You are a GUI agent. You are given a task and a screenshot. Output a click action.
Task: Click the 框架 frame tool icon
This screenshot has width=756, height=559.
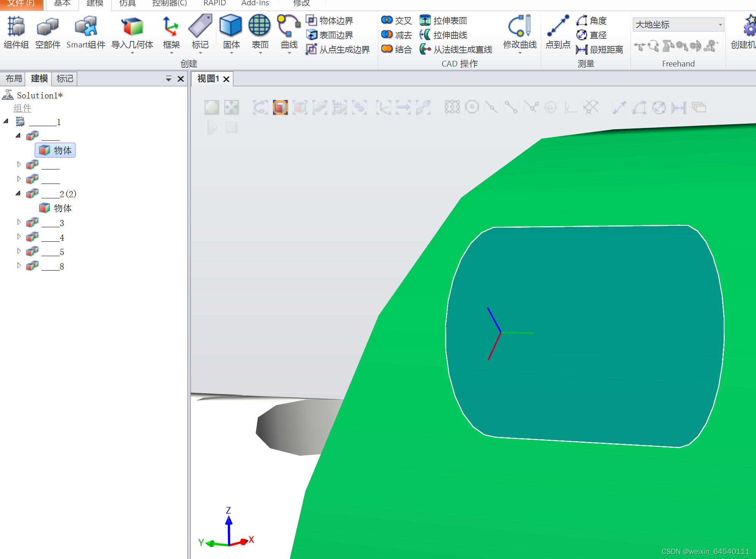(x=171, y=27)
